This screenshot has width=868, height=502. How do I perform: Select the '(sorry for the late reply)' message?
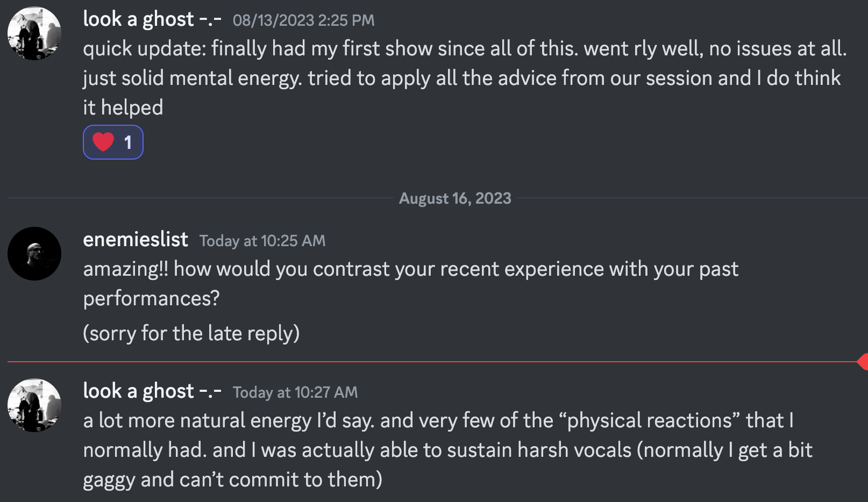[191, 333]
